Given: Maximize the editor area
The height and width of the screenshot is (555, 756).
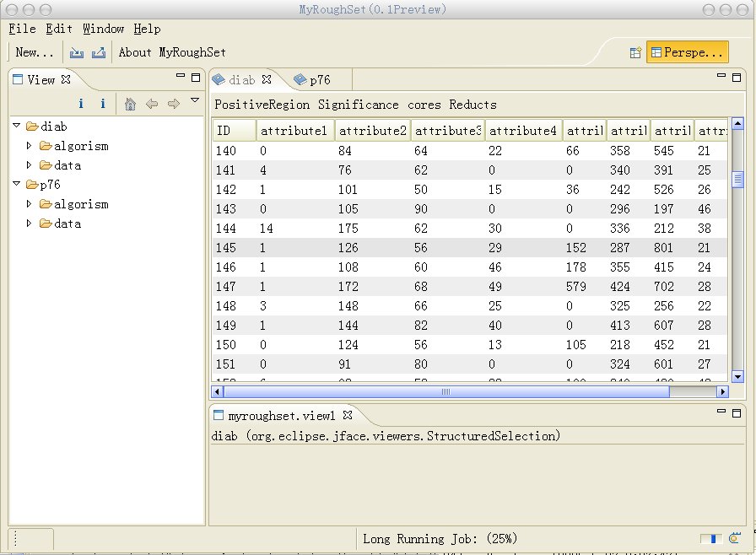Looking at the screenshot, I should pyautogui.click(x=737, y=78).
